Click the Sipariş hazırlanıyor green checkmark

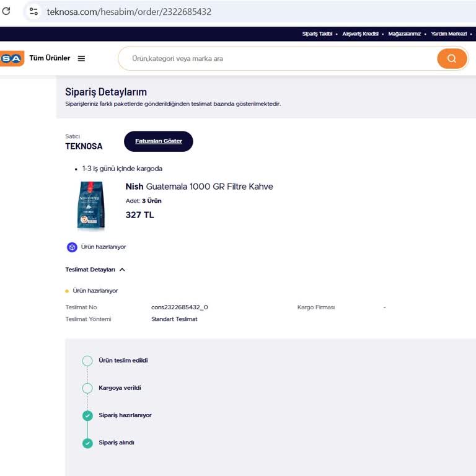click(87, 415)
